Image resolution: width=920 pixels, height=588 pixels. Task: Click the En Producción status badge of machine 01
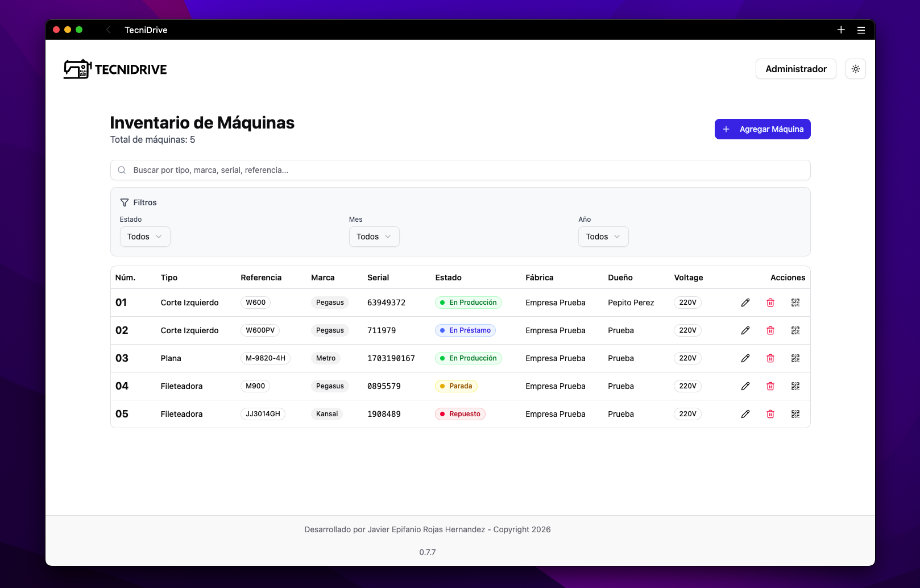(x=468, y=303)
